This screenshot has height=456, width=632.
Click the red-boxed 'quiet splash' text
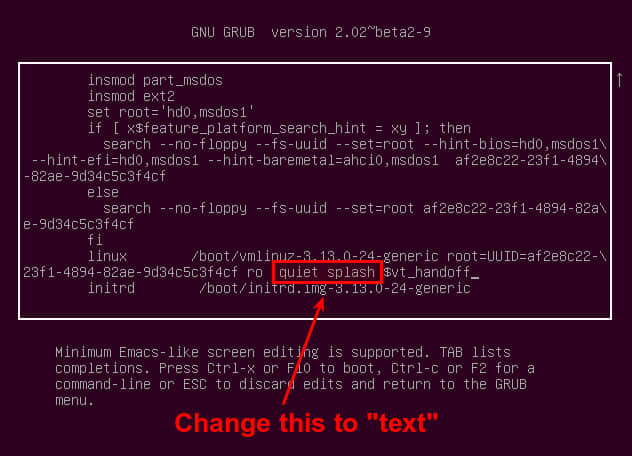[327, 273]
